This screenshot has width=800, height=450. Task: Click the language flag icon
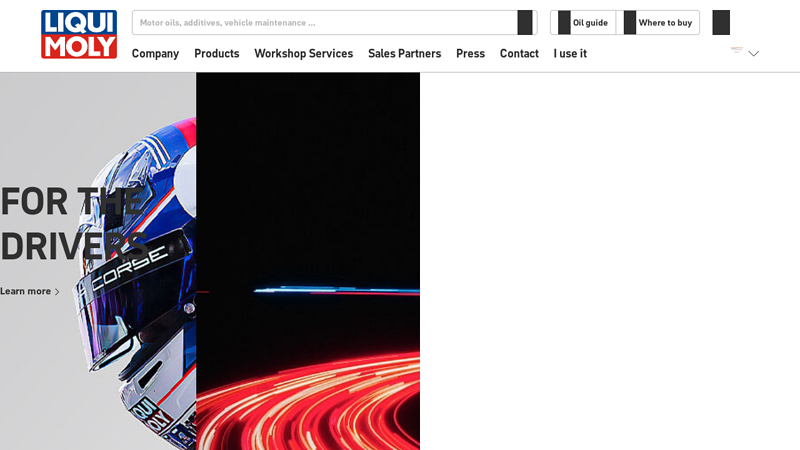(x=737, y=50)
